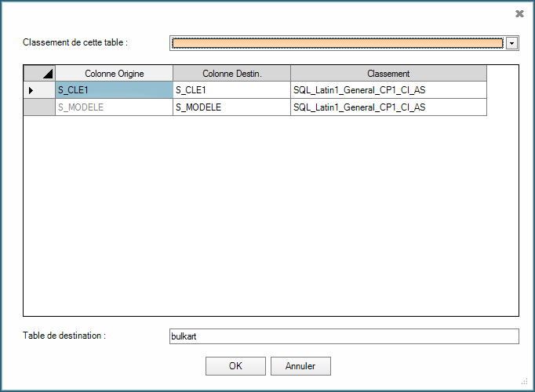
Task: Select the S_CLE1 cell in Colonne Destin.
Action: pyautogui.click(x=231, y=90)
